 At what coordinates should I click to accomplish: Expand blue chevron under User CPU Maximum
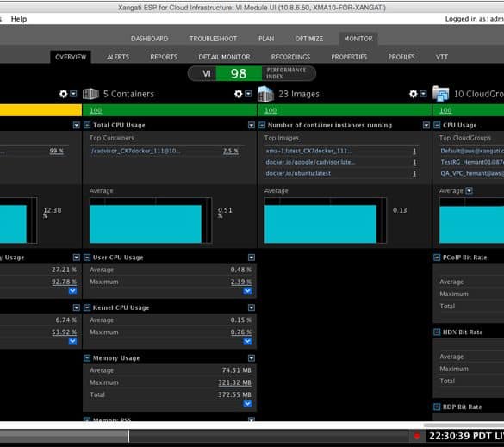point(247,291)
